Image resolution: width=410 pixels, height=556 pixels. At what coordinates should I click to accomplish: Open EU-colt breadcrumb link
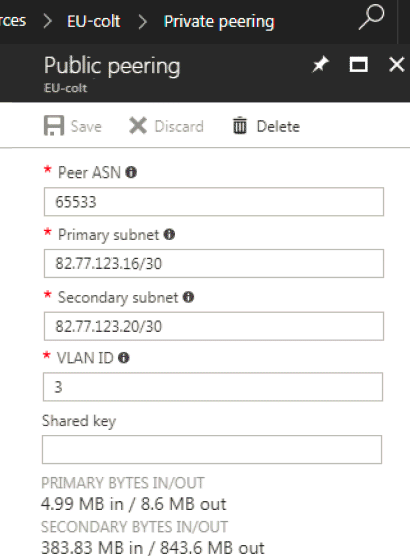tap(94, 22)
